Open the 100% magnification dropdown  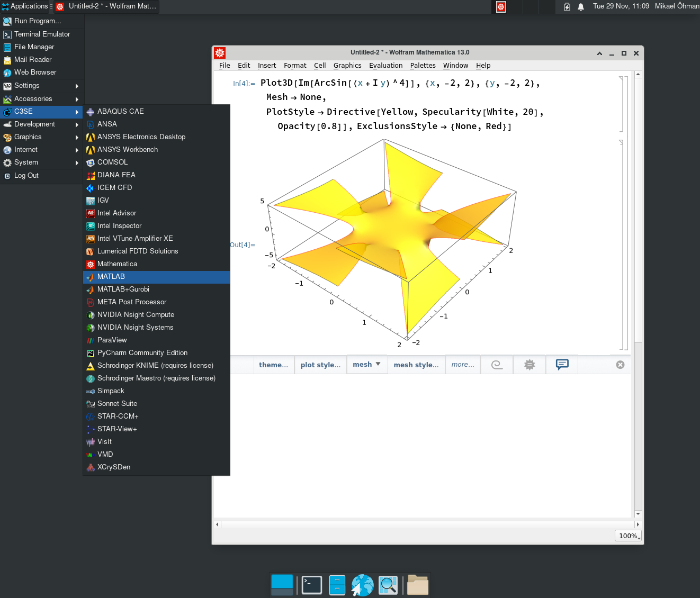(x=628, y=536)
